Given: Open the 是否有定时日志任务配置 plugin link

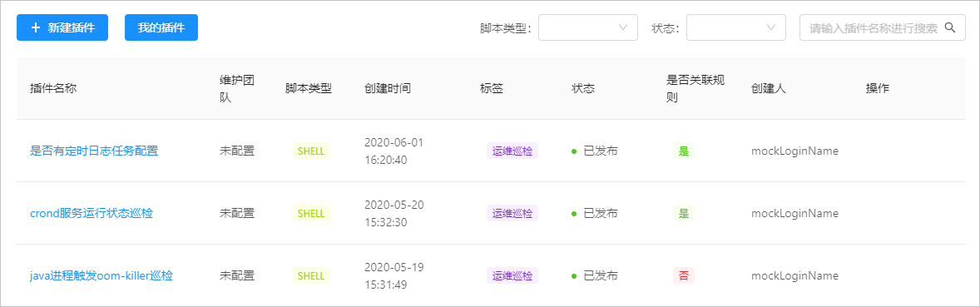Looking at the screenshot, I should [x=94, y=151].
